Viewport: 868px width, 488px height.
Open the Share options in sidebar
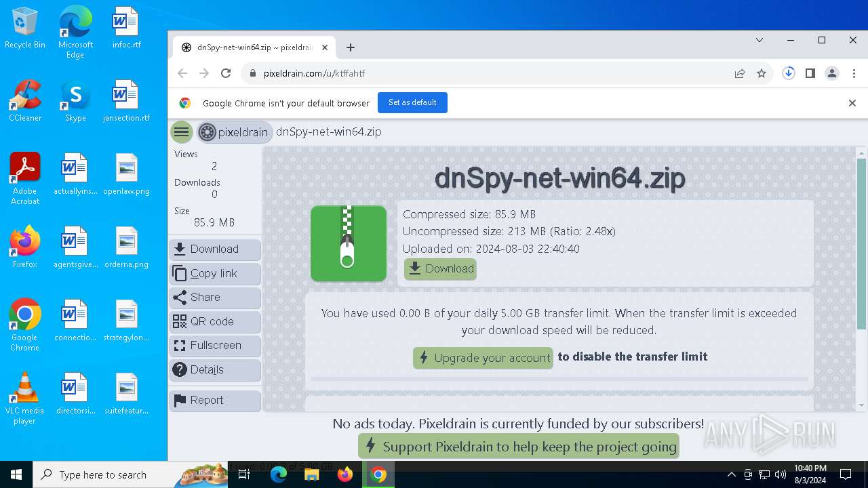tap(215, 298)
